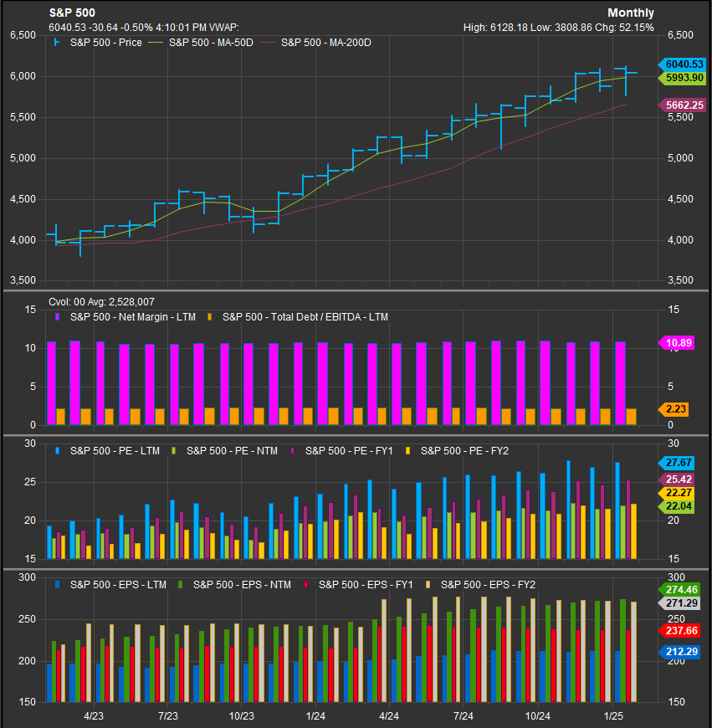Image resolution: width=712 pixels, height=728 pixels.
Task: Click the yellow PE - FY2 legend swatch
Action: pos(408,451)
